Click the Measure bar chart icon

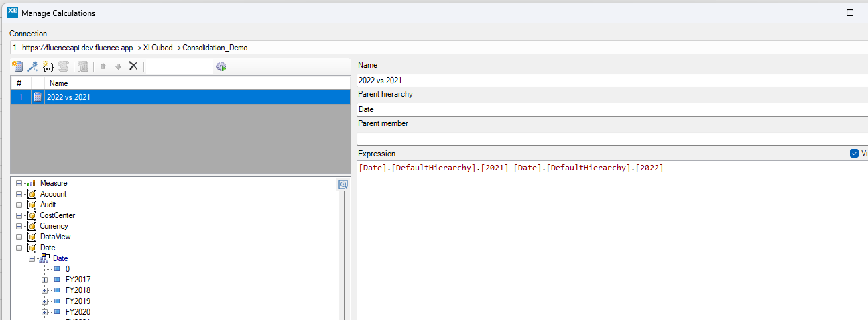click(x=31, y=183)
